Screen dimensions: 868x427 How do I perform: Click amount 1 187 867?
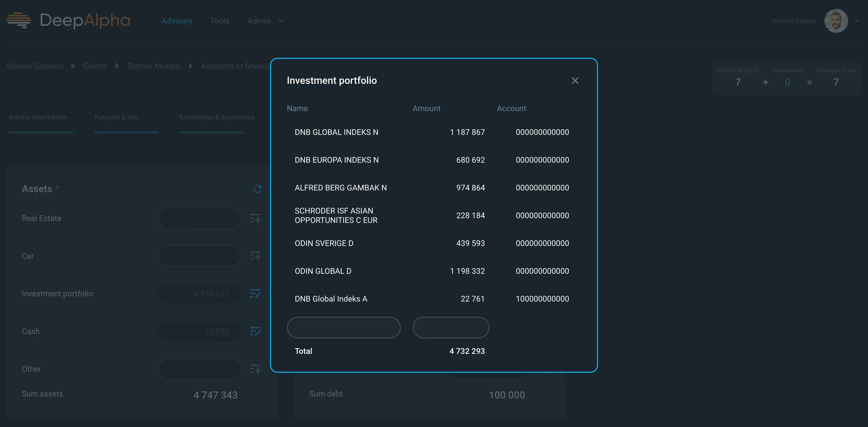point(467,132)
